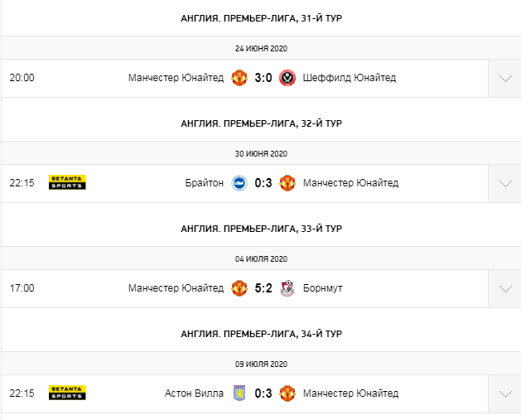
Task: Select the Премьер-лига 31-й тур header
Action: pyautogui.click(x=261, y=18)
